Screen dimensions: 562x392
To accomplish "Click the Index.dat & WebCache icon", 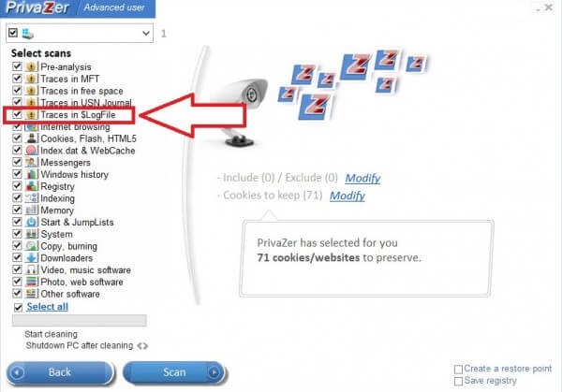I will click(x=32, y=151).
